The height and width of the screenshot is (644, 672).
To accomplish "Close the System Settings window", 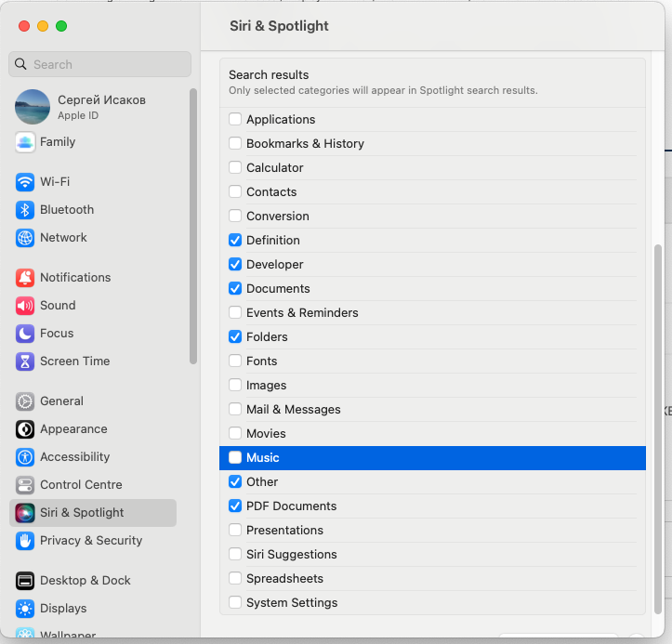I will (x=24, y=26).
